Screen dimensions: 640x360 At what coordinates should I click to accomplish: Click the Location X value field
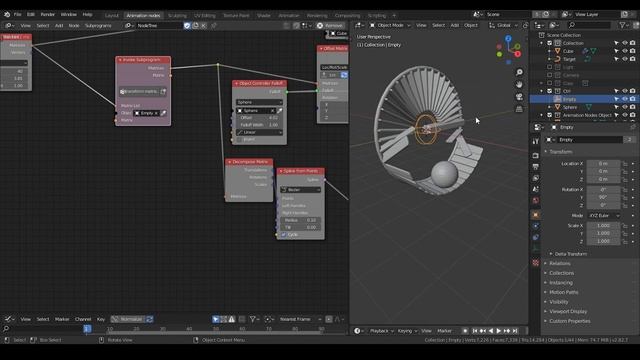[604, 163]
